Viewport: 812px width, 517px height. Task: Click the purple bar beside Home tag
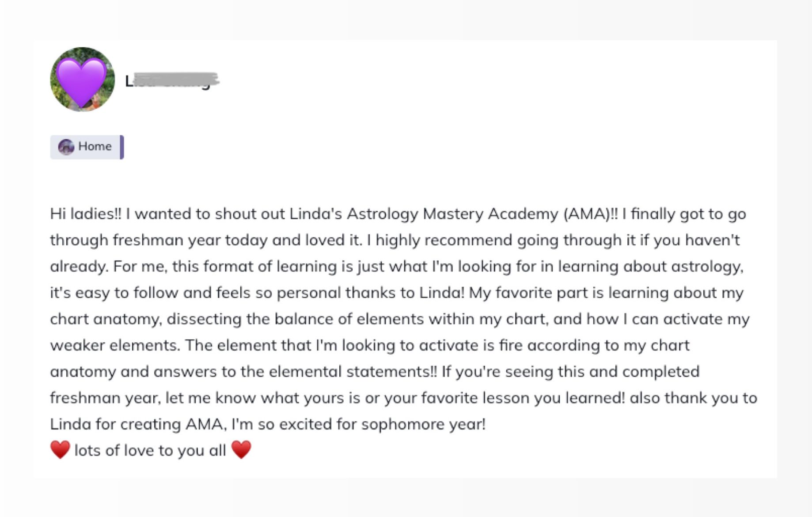pyautogui.click(x=122, y=147)
